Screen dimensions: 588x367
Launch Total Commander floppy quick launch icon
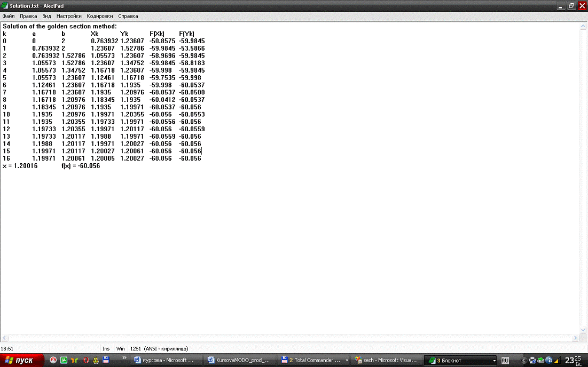(106, 360)
